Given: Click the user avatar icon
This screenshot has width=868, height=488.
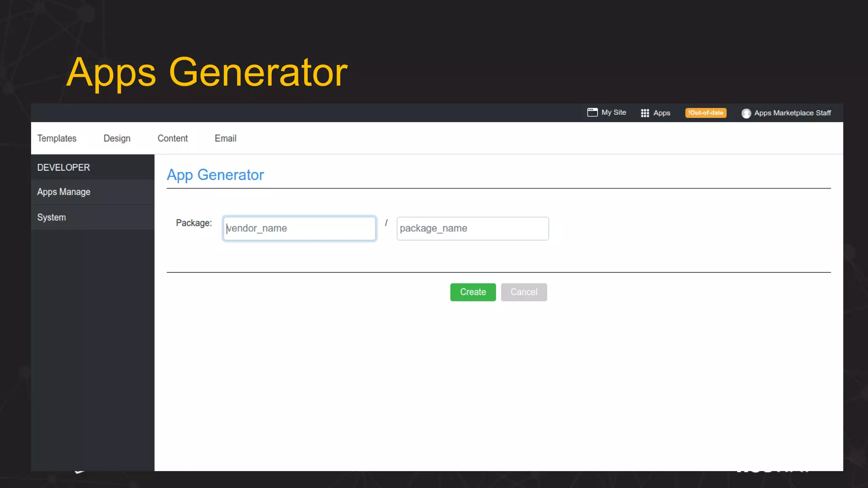Looking at the screenshot, I should 746,113.
